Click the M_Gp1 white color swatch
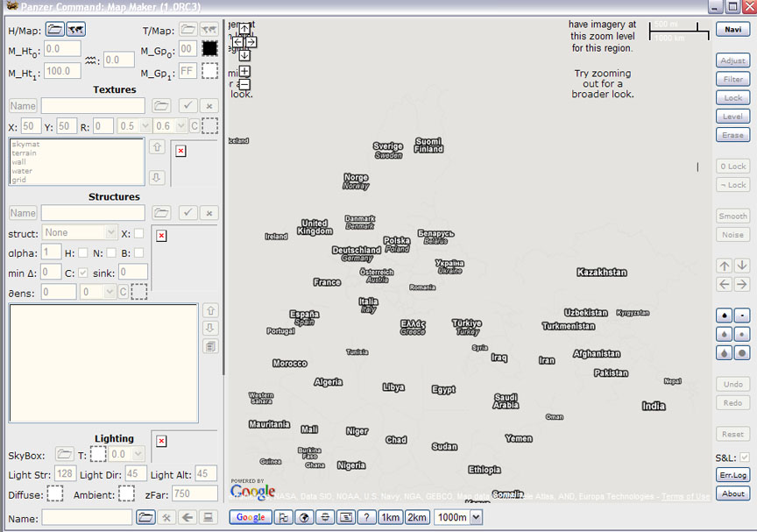This screenshot has width=757, height=532. 209,71
